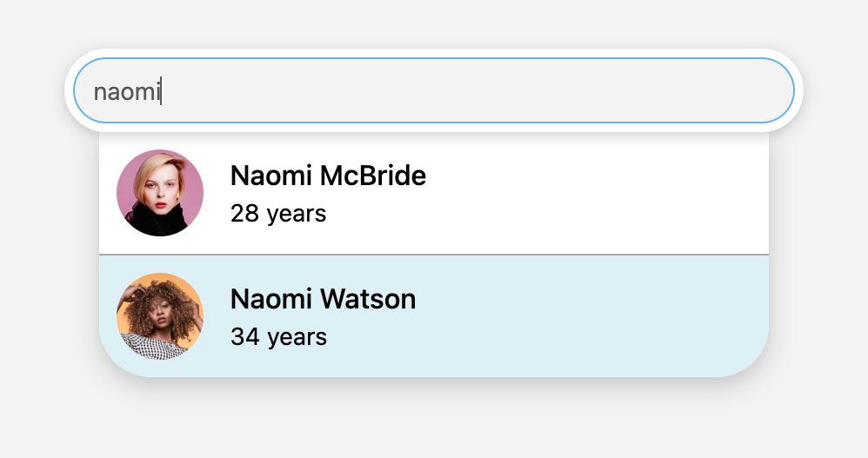Screen dimensions: 868x458
Task: Click the curly-haired woman's portrait with orange background
Action: coord(160,316)
